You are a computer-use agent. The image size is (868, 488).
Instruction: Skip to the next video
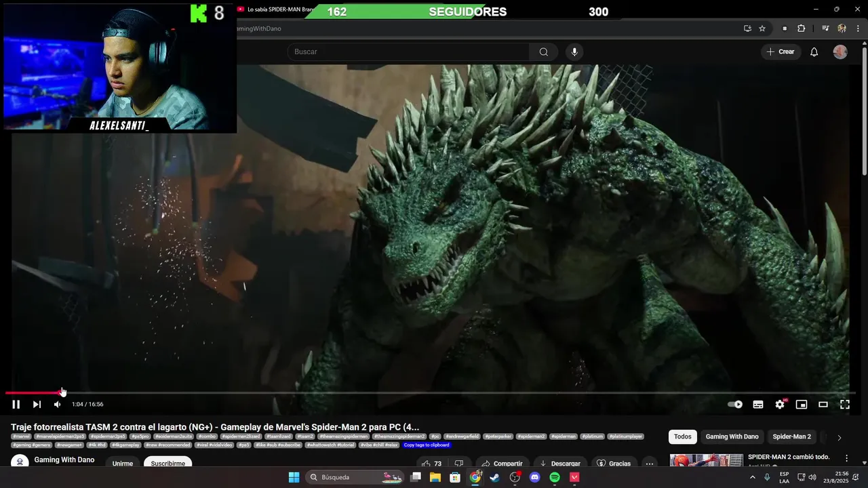[x=37, y=405]
